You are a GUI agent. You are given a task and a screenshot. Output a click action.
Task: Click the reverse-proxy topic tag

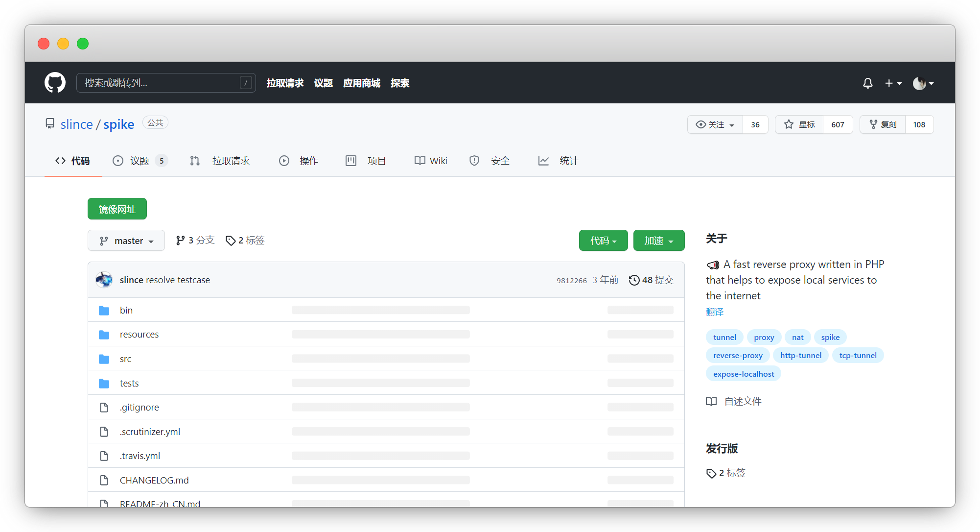click(738, 356)
